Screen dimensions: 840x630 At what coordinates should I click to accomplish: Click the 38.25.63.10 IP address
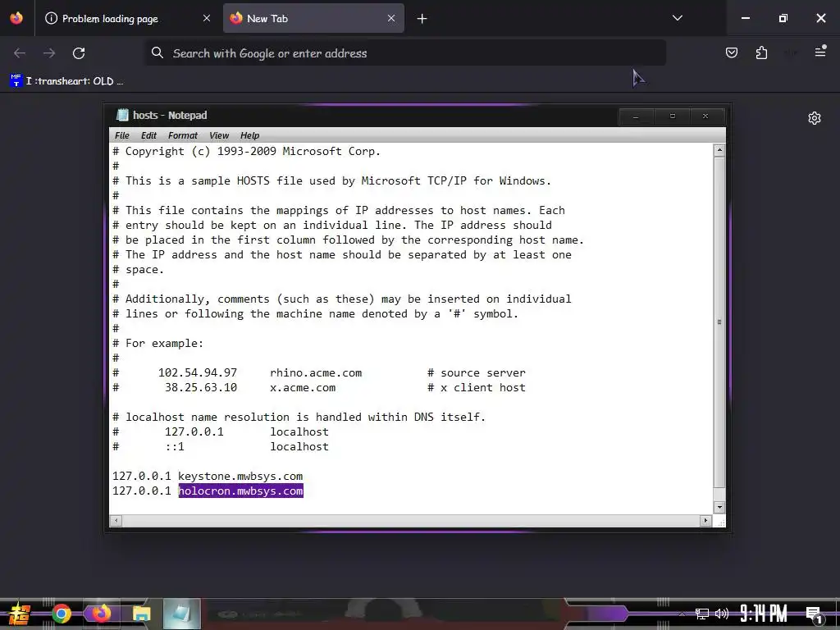click(201, 388)
